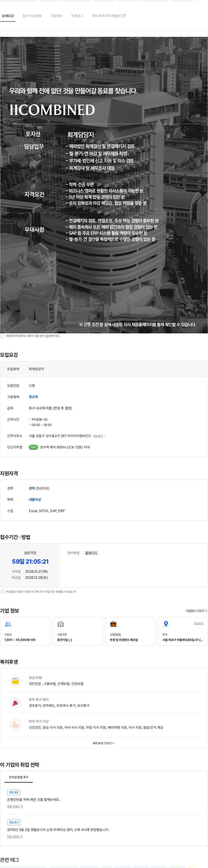
Task: Click the info icon beside 마감일 notice
Action: (x=3, y=592)
